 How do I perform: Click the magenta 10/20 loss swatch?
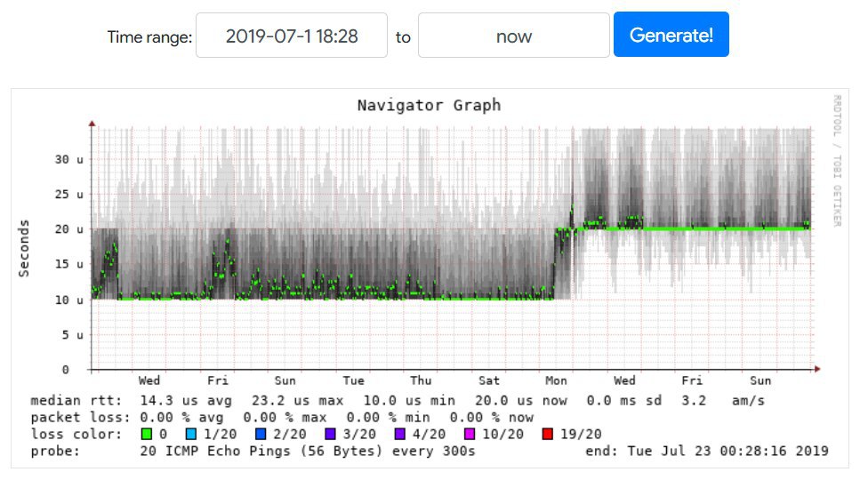470,434
